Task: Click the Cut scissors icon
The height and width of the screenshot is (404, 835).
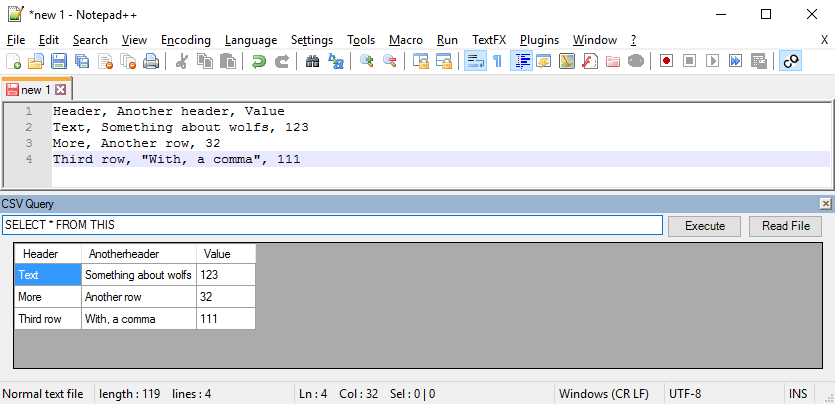Action: click(x=182, y=61)
